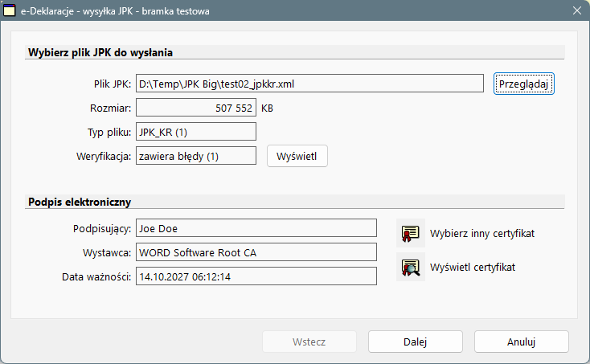590x364 pixels.
Task: Show verification errors with Wyświetl button
Action: point(297,156)
